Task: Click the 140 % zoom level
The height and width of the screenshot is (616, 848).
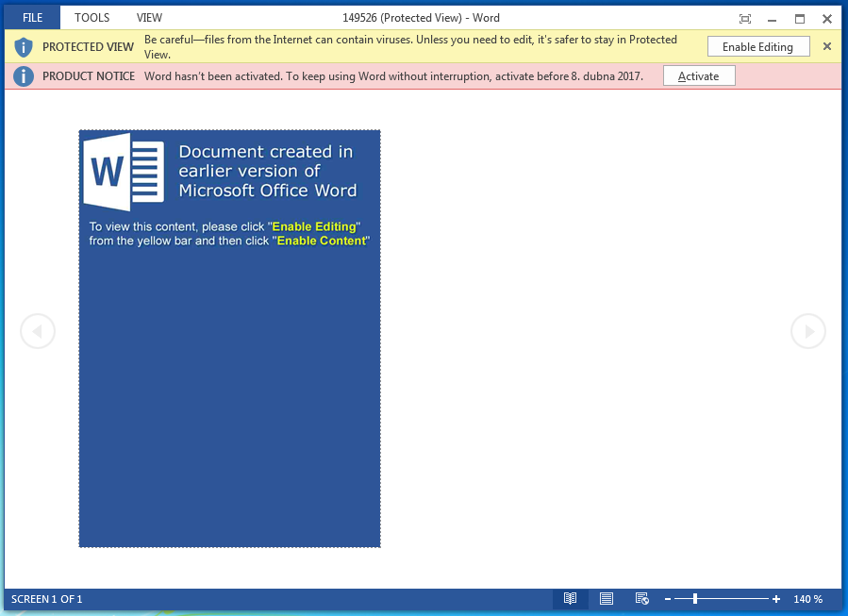Action: 808,599
